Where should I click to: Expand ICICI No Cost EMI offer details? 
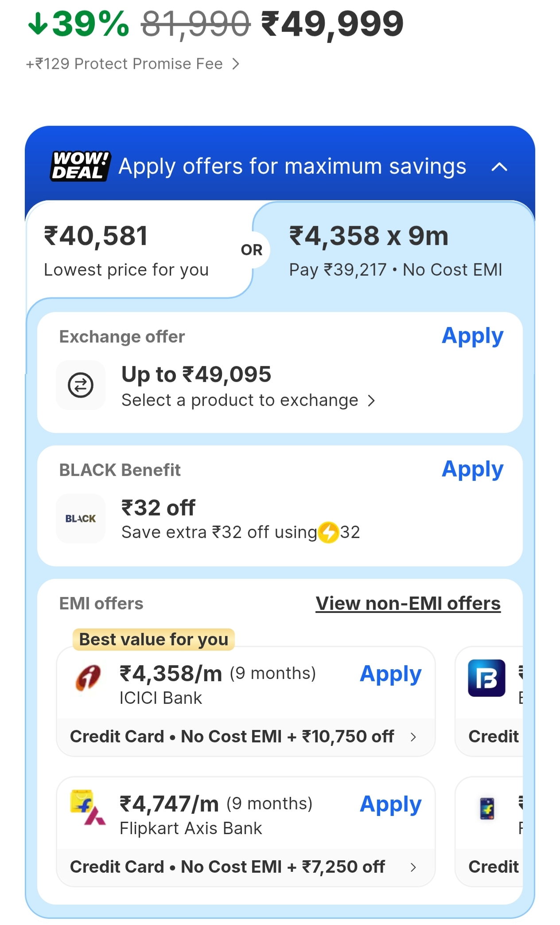coord(413,737)
